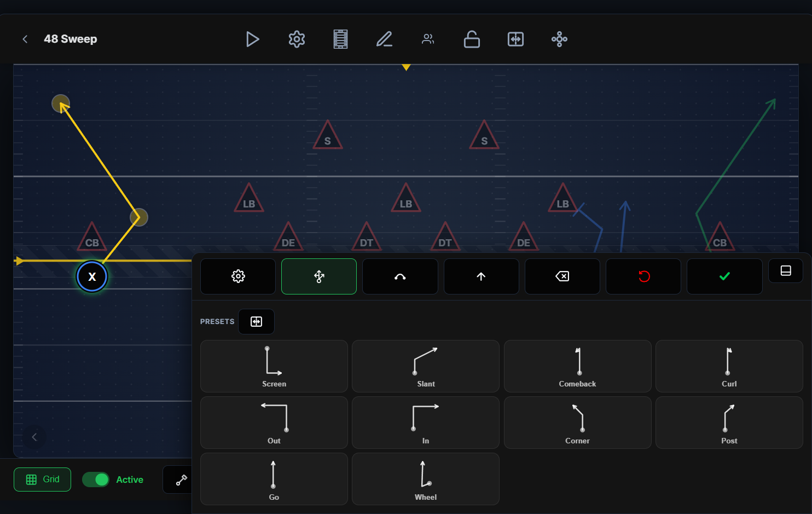Click the route tool icon beside Active
The width and height of the screenshot is (812, 514).
(x=181, y=480)
